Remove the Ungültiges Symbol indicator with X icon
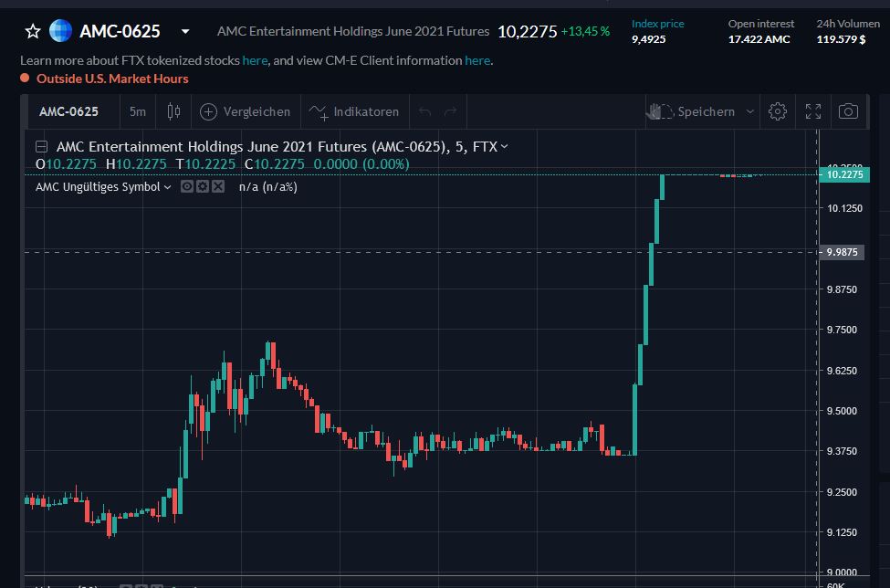The width and height of the screenshot is (890, 588). (218, 186)
